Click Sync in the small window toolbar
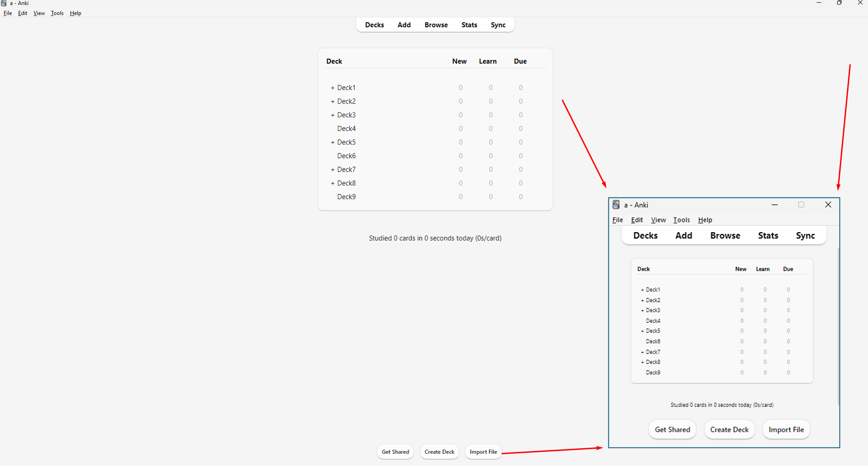Viewport: 868px width, 466px height. (805, 236)
